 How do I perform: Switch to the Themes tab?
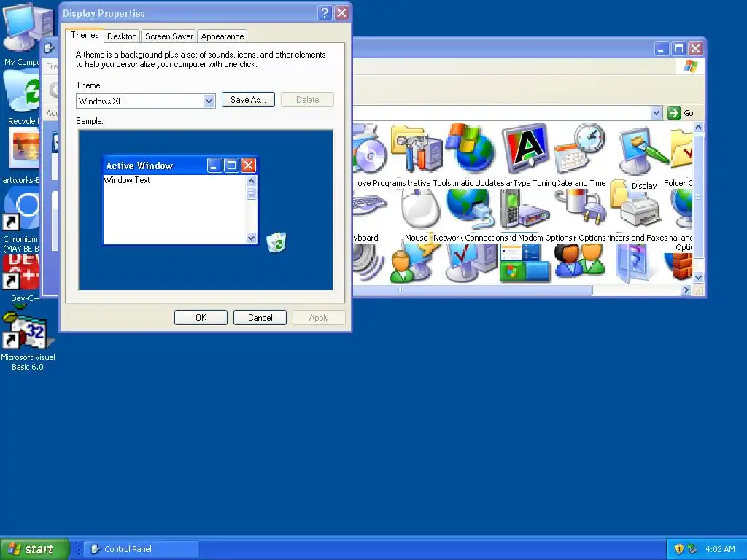pos(85,35)
